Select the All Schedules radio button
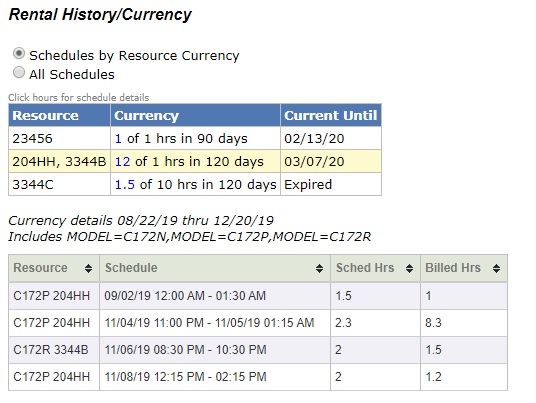 (19, 72)
